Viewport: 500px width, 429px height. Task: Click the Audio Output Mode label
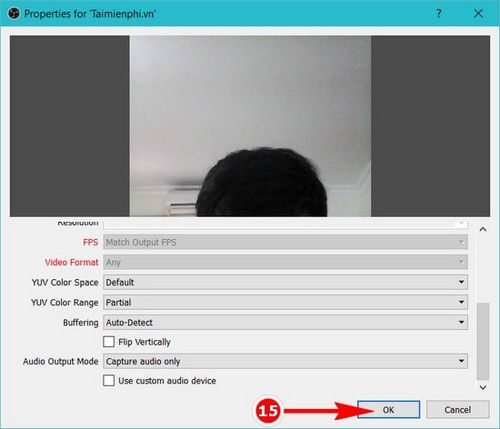coord(61,361)
